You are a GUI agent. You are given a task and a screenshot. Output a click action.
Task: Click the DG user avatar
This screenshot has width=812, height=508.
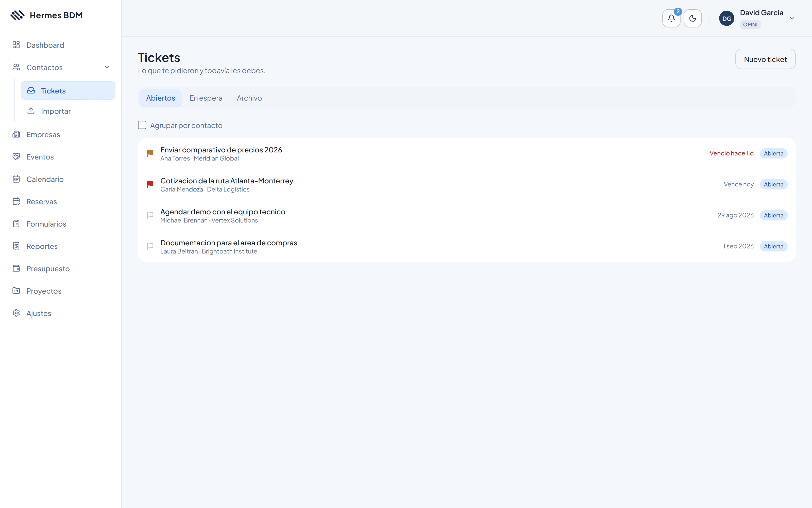click(x=726, y=19)
